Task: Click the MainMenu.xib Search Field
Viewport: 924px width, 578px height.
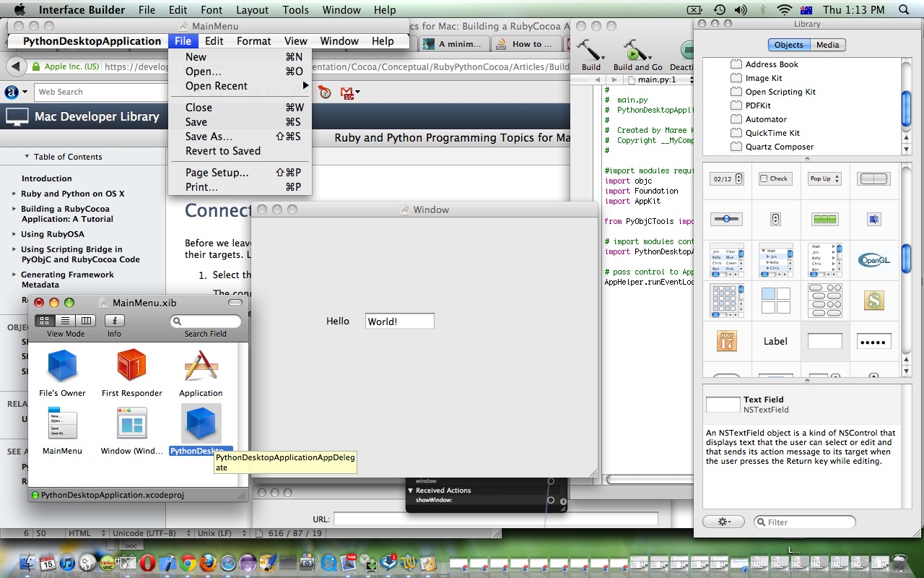Action: (x=206, y=321)
